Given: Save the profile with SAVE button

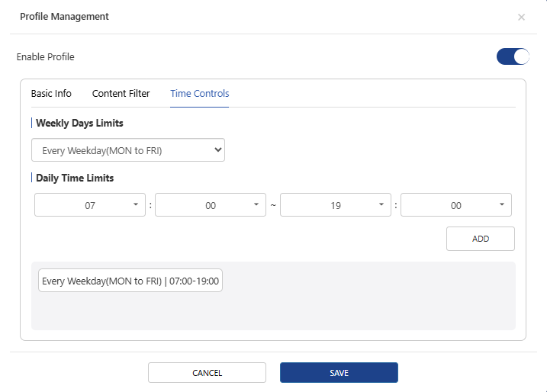Looking at the screenshot, I should pos(339,373).
